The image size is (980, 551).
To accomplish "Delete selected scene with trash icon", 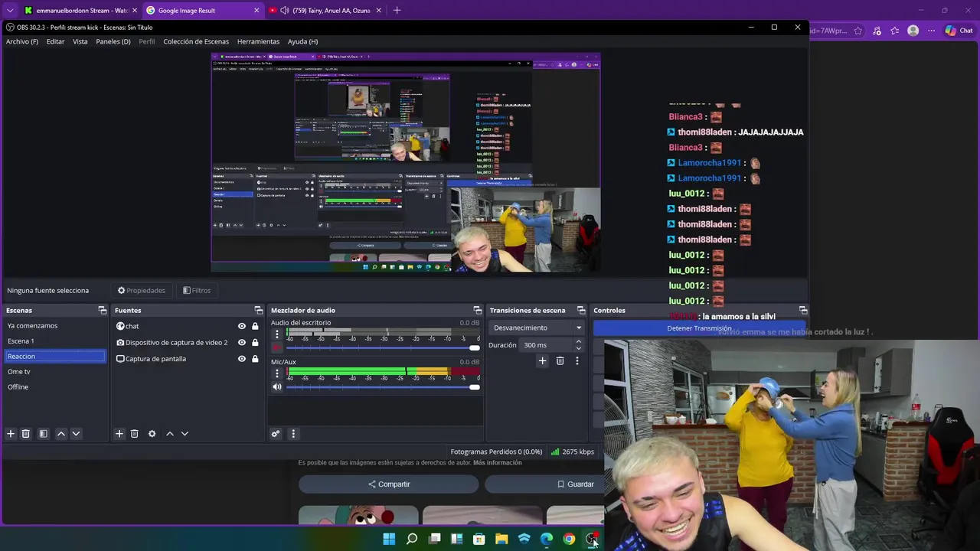I will point(25,434).
